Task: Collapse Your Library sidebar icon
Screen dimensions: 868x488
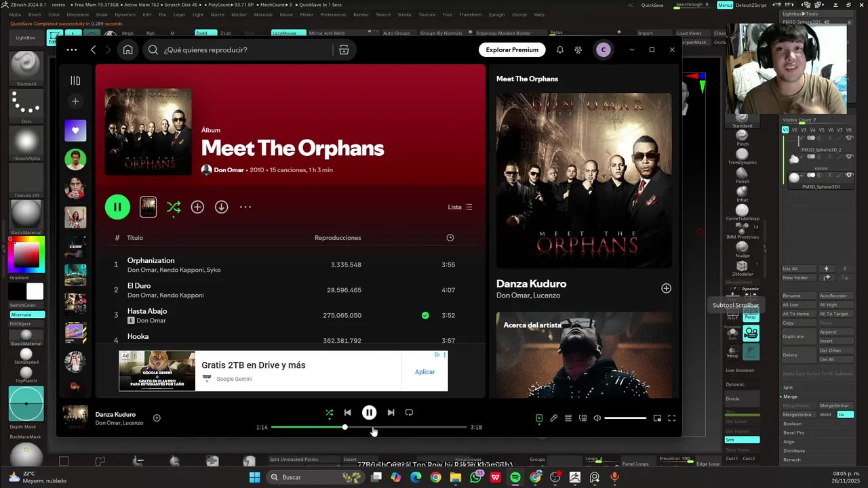Action: 75,81
